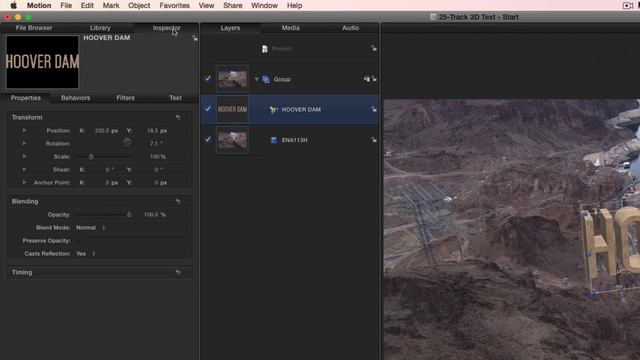Click the Scale slider
The image size is (640, 360).
(x=104, y=157)
